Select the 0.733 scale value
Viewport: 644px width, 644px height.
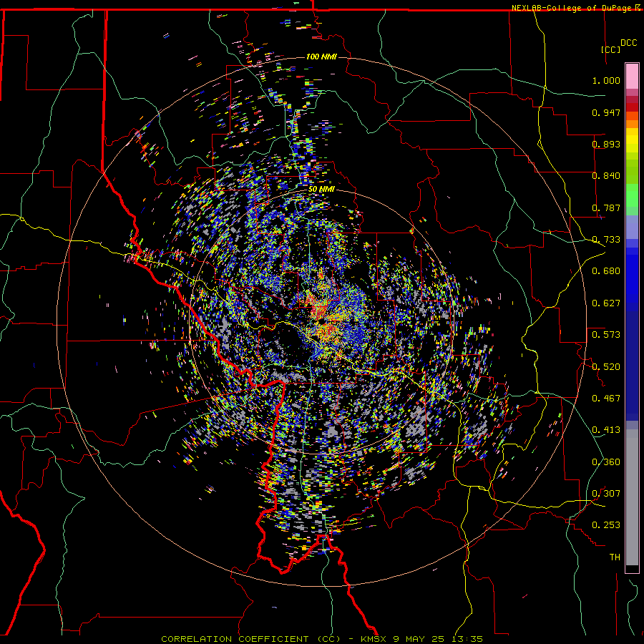(x=606, y=240)
